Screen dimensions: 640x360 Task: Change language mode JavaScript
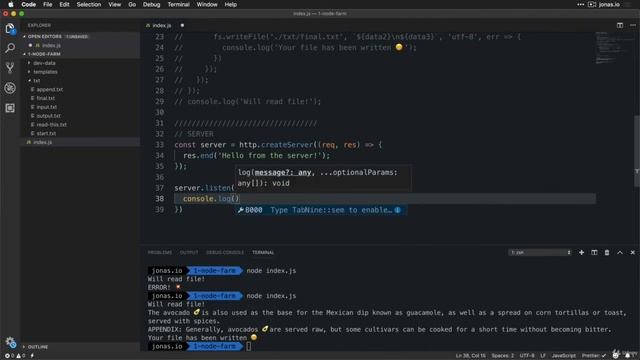564,356
